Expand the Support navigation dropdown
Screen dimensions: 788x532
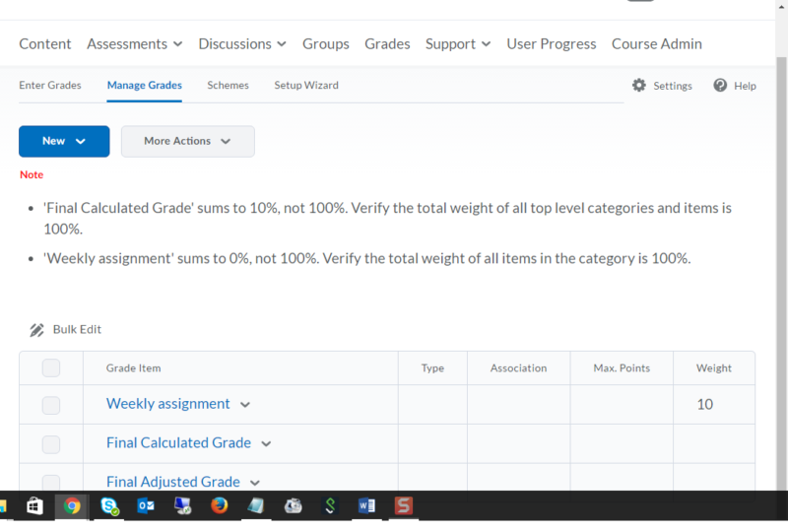[486, 44]
